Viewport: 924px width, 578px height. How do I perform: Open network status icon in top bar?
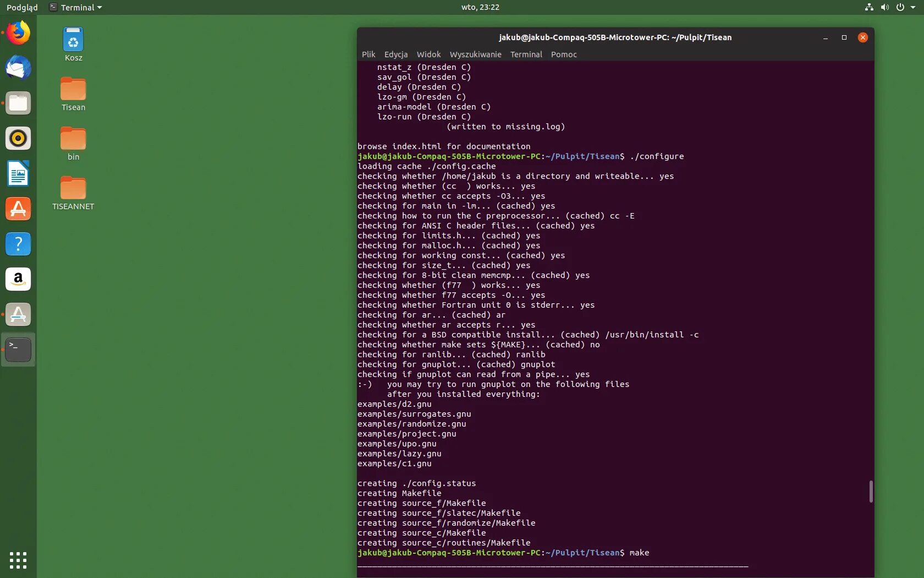tap(869, 7)
